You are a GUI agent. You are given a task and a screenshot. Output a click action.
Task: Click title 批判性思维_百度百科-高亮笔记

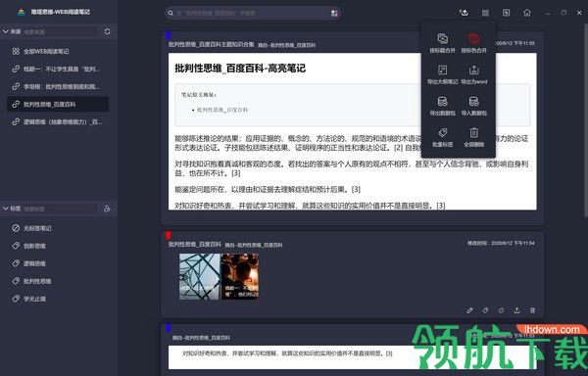click(240, 69)
